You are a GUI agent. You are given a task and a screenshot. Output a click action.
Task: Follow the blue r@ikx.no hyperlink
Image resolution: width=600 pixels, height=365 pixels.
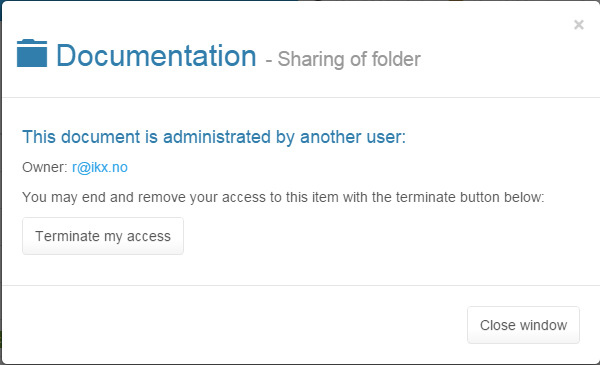[100, 168]
